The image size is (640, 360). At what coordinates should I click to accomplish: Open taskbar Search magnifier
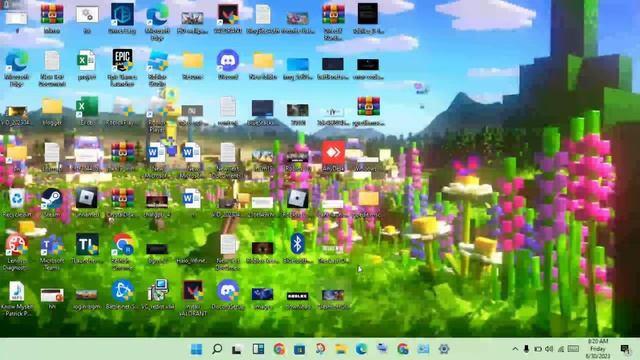coord(217,349)
